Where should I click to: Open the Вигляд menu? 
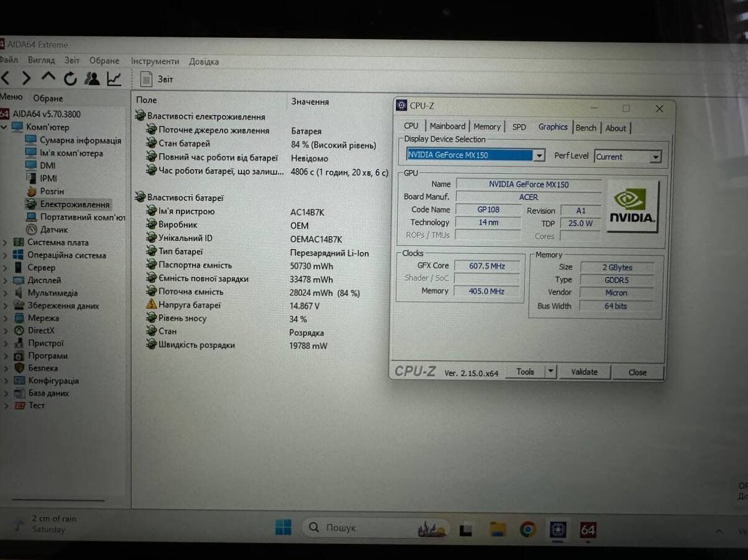[x=41, y=60]
